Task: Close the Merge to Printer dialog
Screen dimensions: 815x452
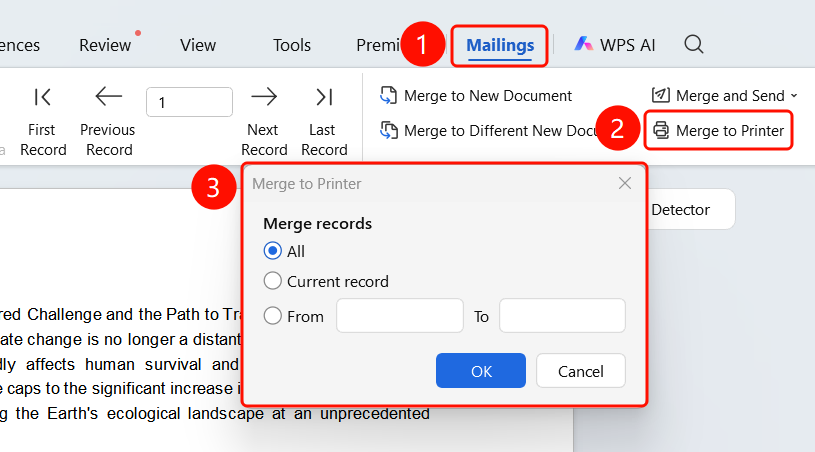Action: 625,183
